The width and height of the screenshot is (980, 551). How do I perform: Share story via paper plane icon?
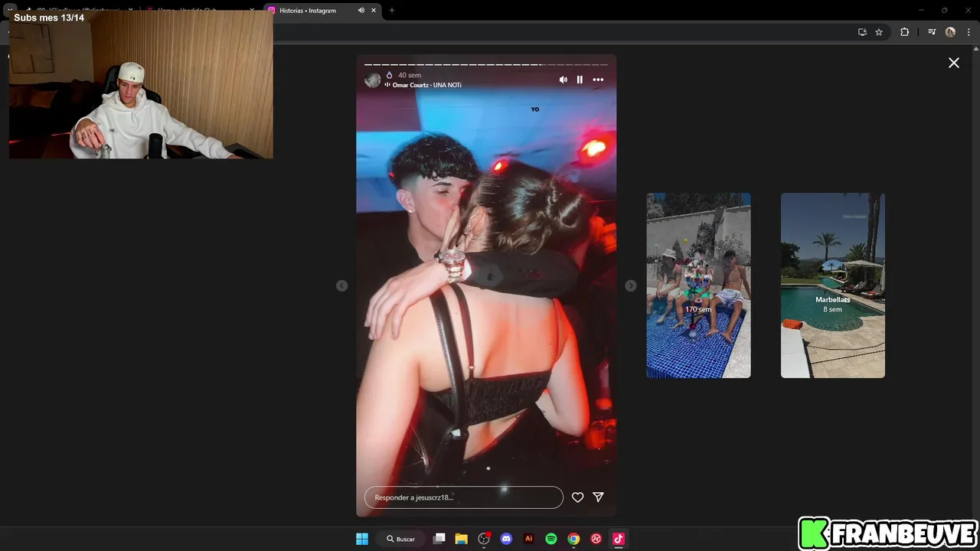pyautogui.click(x=599, y=497)
